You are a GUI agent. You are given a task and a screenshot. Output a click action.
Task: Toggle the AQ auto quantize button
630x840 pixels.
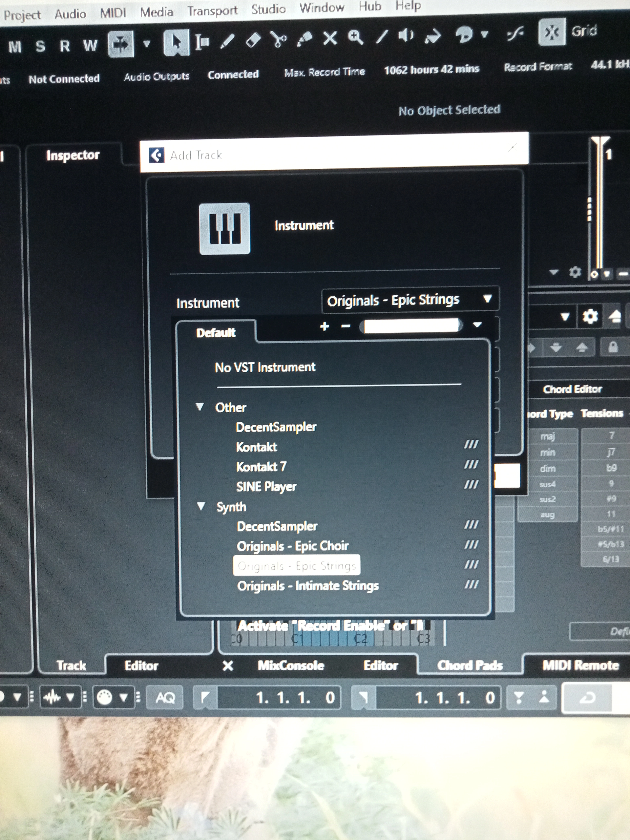tap(165, 697)
